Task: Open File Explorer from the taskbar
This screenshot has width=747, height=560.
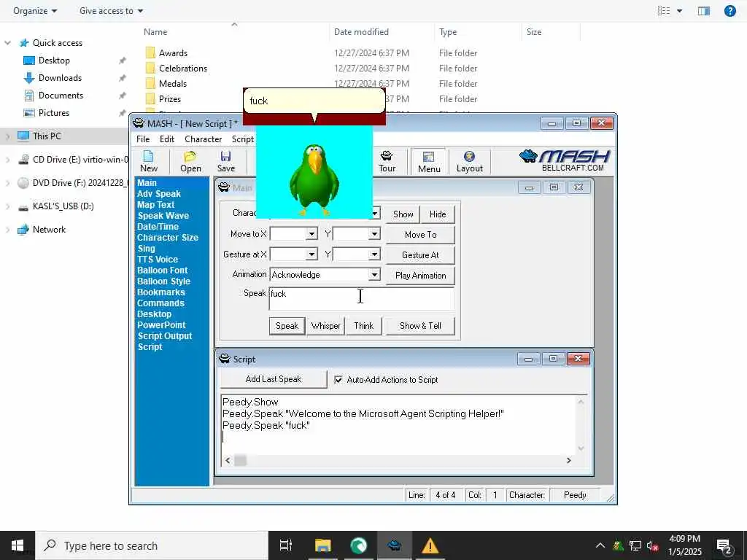Action: point(322,545)
